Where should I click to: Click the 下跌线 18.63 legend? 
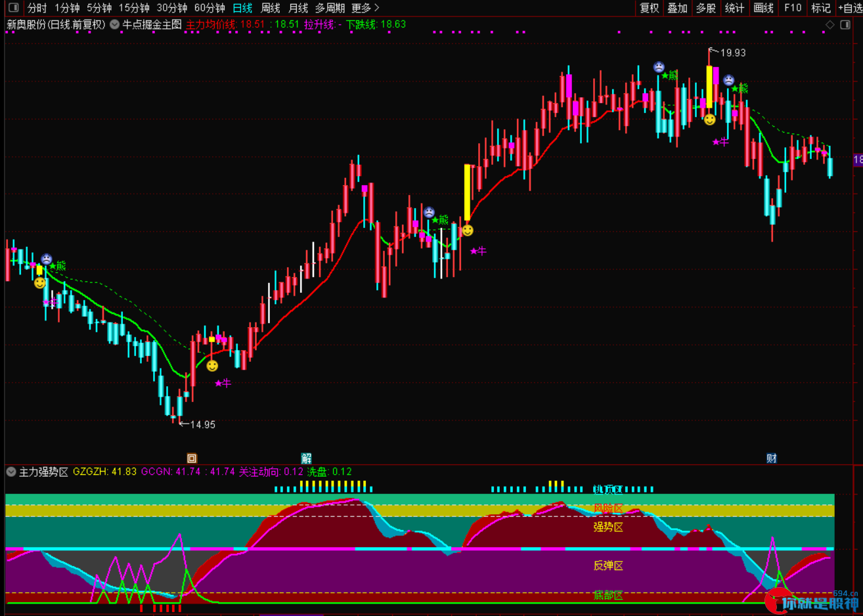point(376,24)
